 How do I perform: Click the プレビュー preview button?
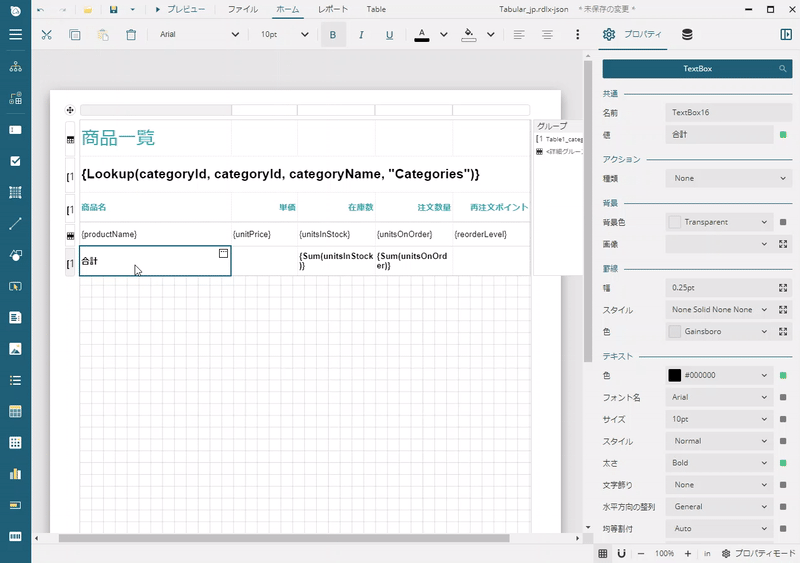pyautogui.click(x=180, y=9)
